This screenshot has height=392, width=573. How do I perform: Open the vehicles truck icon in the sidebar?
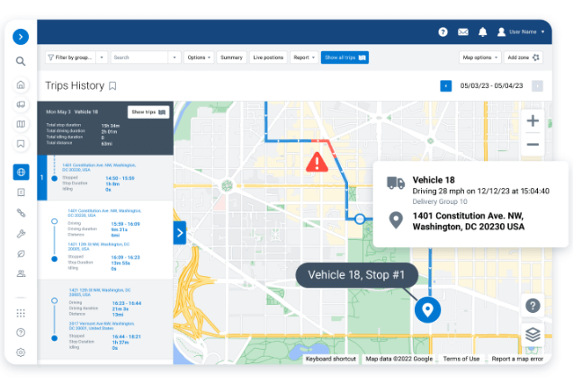pyautogui.click(x=21, y=104)
